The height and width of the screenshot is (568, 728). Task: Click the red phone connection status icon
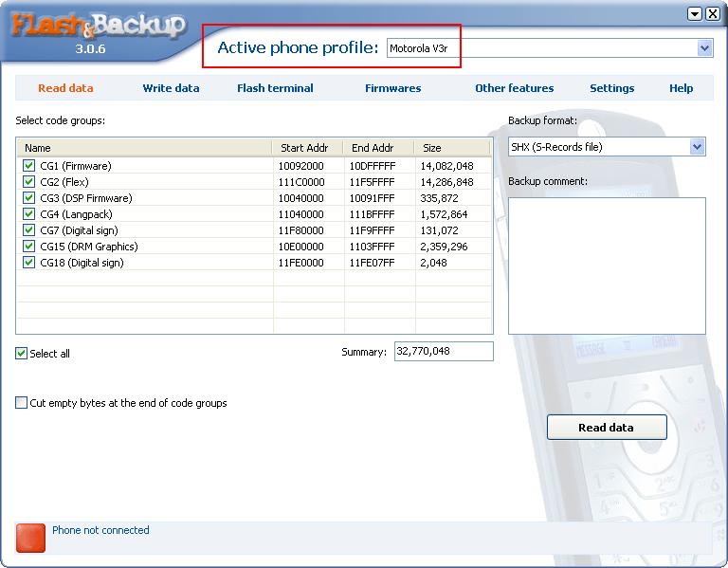[30, 537]
